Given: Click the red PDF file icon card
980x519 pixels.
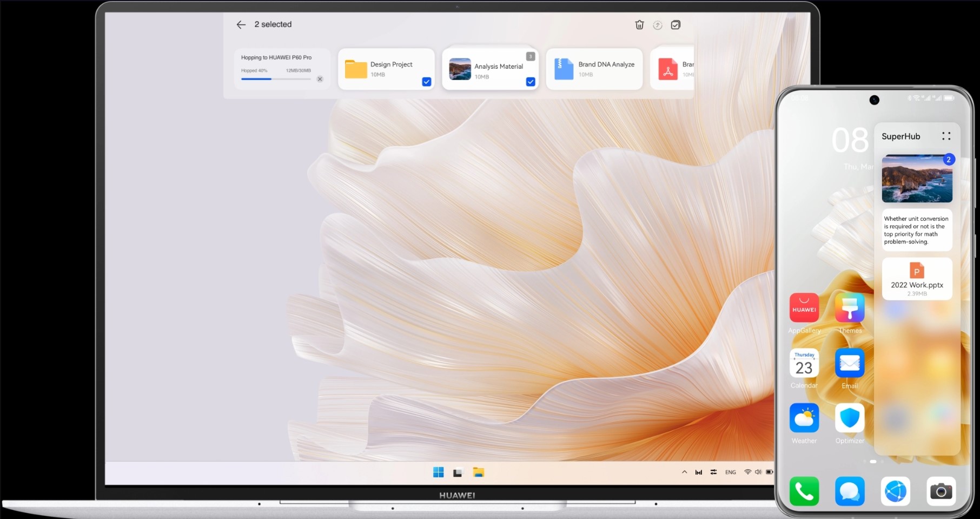Looking at the screenshot, I should pos(668,69).
